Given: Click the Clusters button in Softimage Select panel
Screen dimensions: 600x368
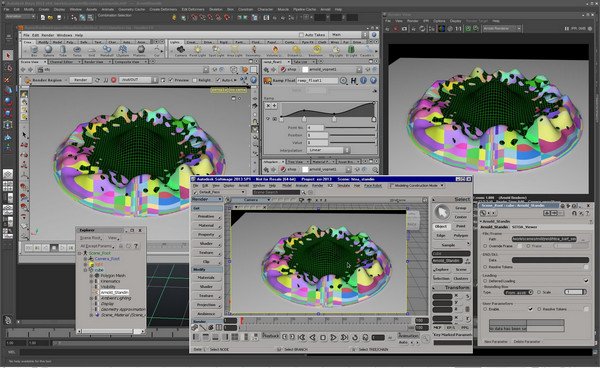Looking at the screenshot, I should coord(461,278).
